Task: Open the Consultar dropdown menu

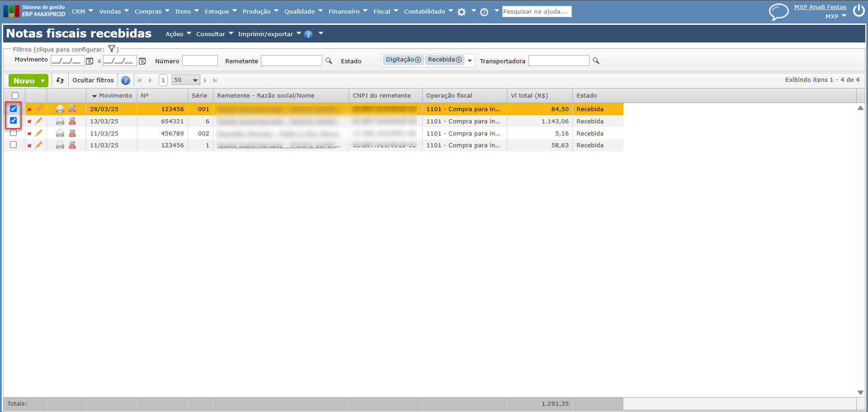Action: click(x=214, y=34)
